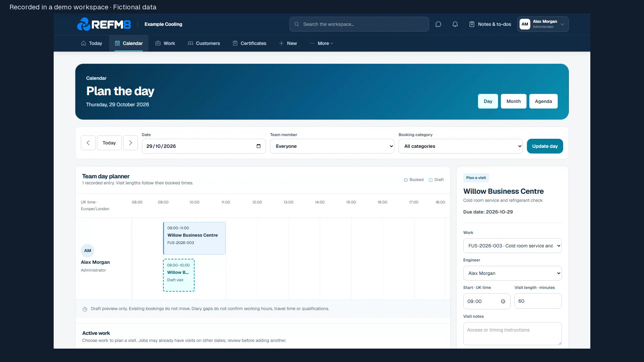The width and height of the screenshot is (644, 362).
Task: Click the Start time field 09:00
Action: click(487, 301)
